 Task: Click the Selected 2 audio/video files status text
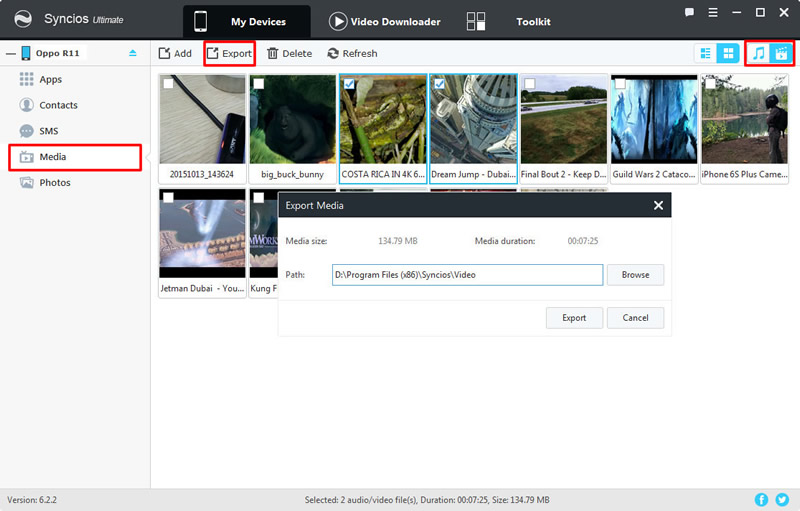(x=427, y=500)
